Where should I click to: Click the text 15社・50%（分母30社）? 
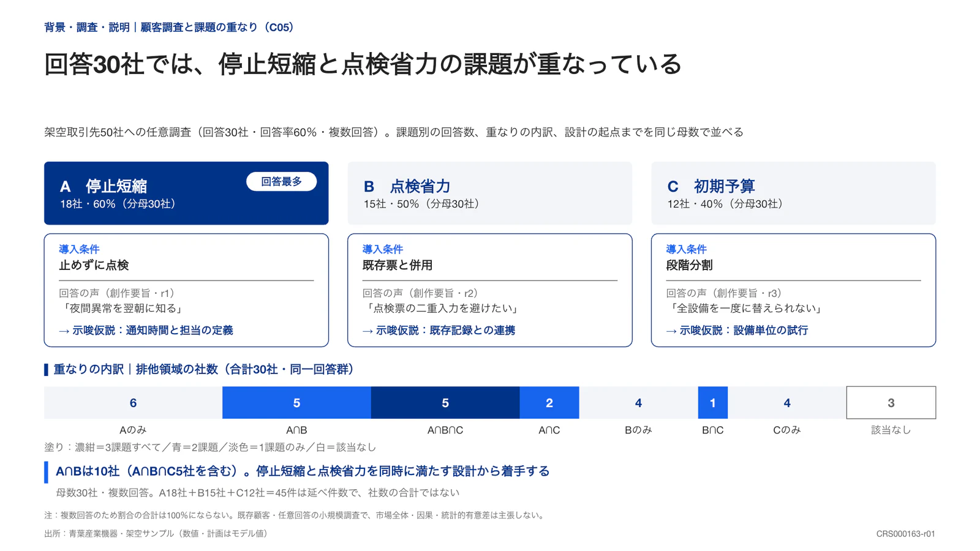coord(423,204)
